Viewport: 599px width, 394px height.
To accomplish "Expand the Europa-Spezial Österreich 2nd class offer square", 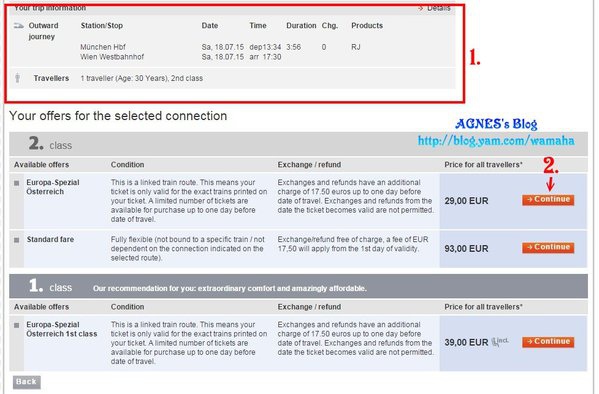I will (x=16, y=183).
